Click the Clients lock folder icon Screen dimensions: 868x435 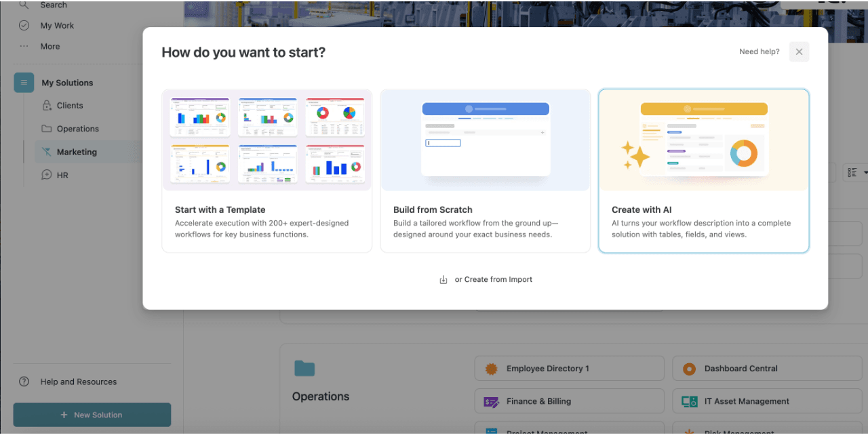(47, 106)
